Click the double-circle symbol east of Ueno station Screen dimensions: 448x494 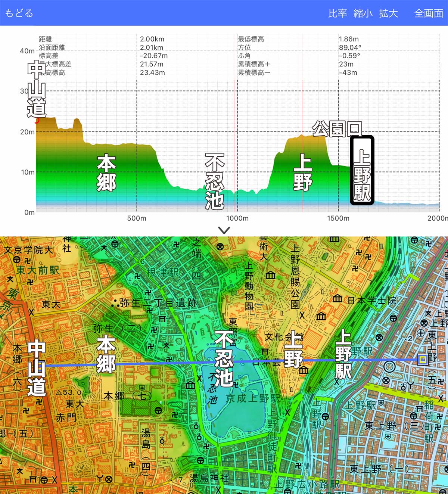(x=389, y=367)
